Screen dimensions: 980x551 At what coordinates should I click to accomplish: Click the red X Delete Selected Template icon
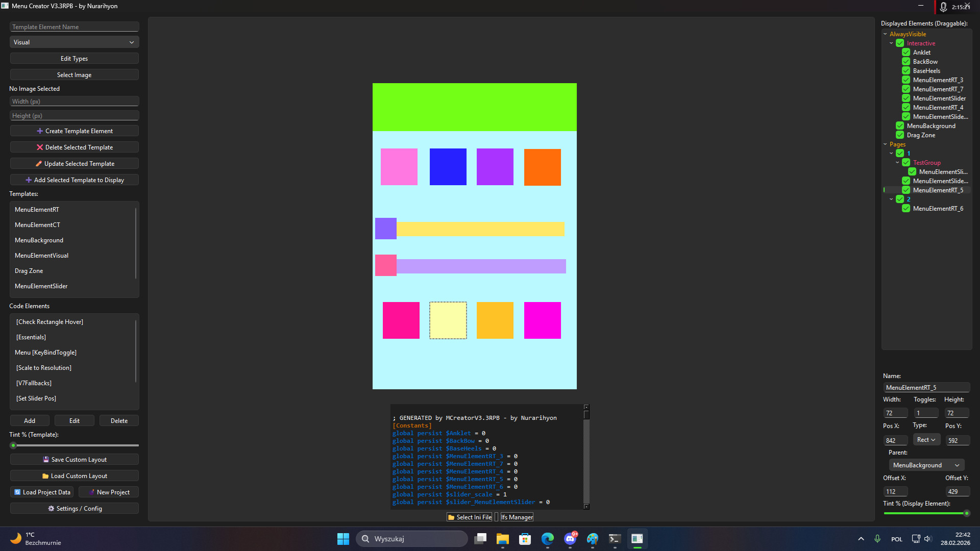tap(40, 147)
